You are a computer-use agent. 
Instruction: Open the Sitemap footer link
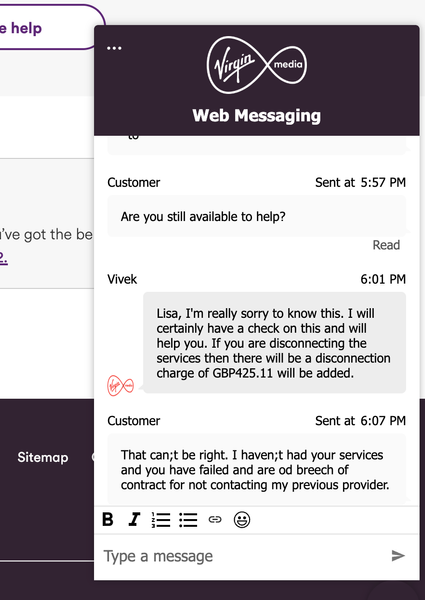[x=43, y=457]
